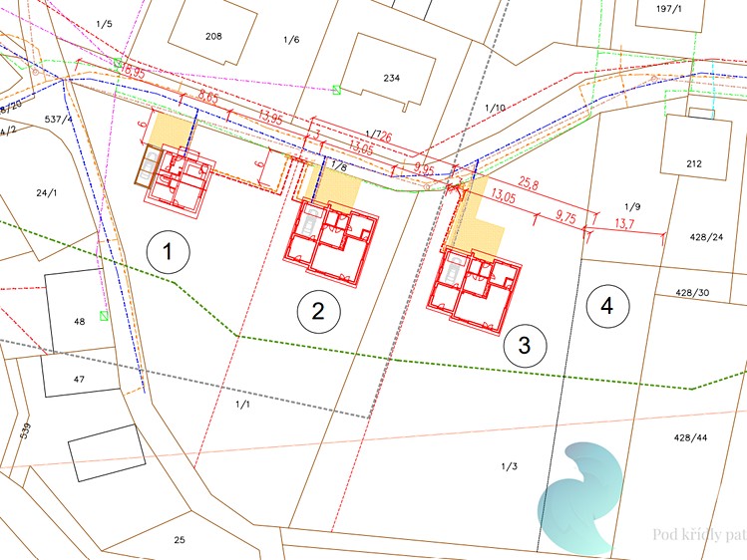This screenshot has width=747, height=560.
Task: Select building number 212
Action: 694,163
